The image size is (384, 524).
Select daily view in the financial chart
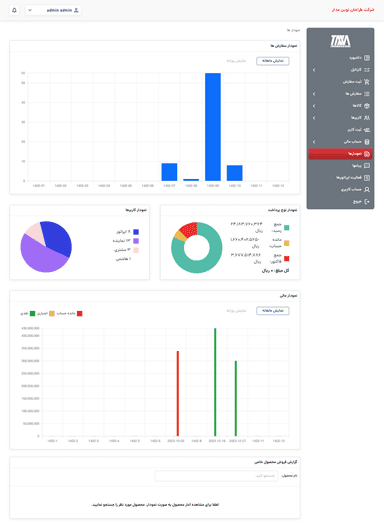[x=236, y=311]
